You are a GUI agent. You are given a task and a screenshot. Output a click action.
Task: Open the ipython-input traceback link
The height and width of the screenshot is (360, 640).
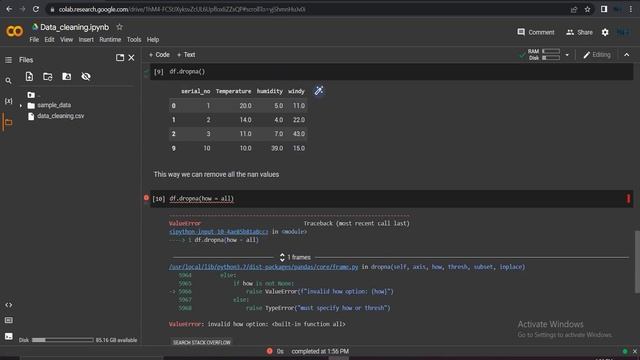[219, 232]
